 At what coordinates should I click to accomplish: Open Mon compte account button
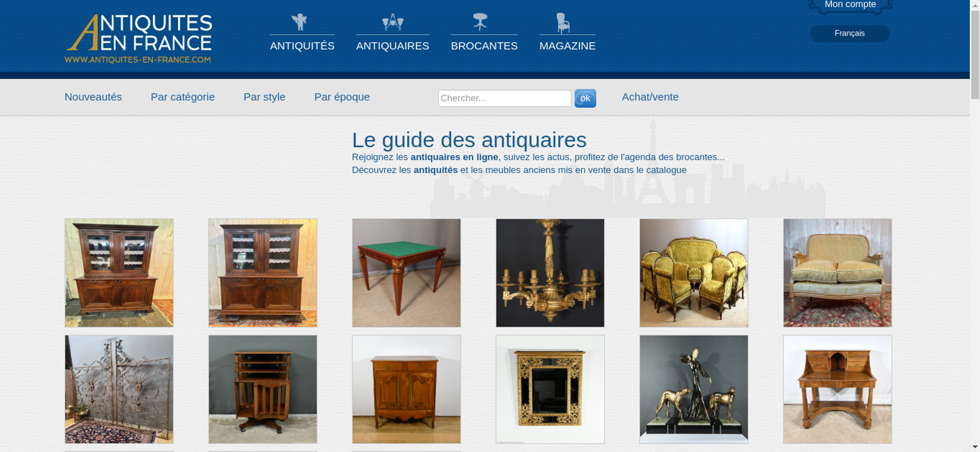pos(850,5)
